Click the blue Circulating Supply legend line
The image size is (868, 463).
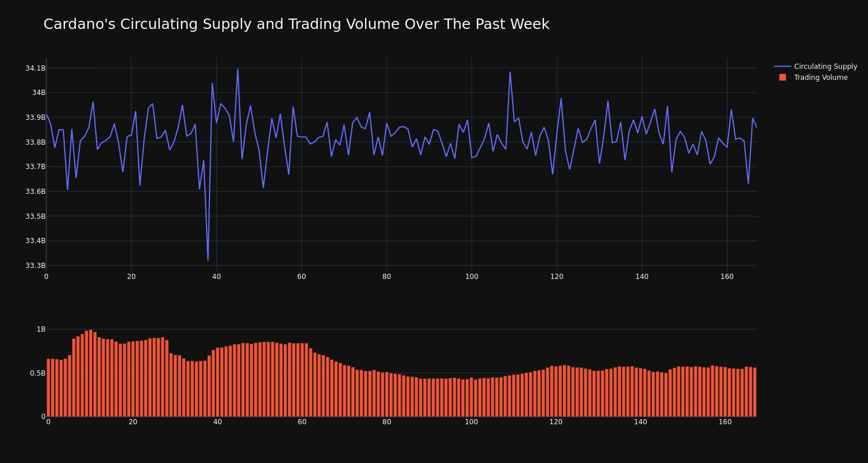pyautogui.click(x=782, y=67)
